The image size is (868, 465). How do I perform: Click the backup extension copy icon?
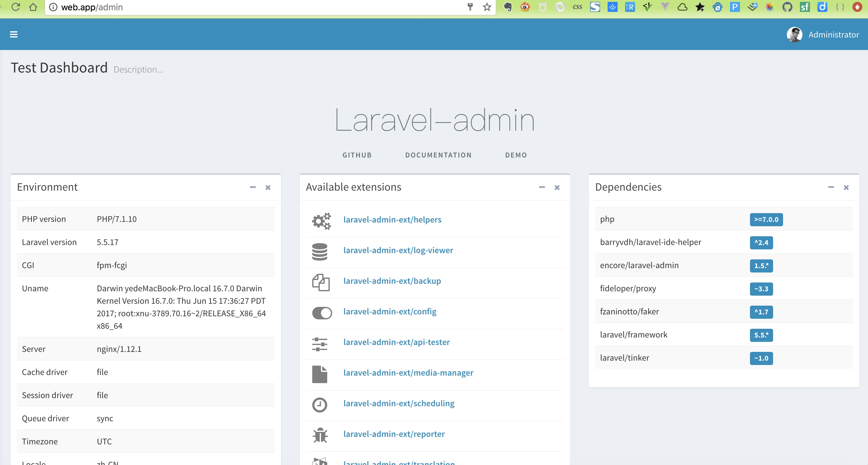320,282
